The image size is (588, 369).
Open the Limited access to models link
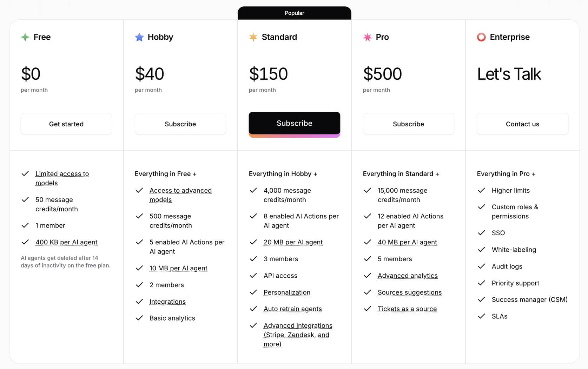[x=62, y=174]
